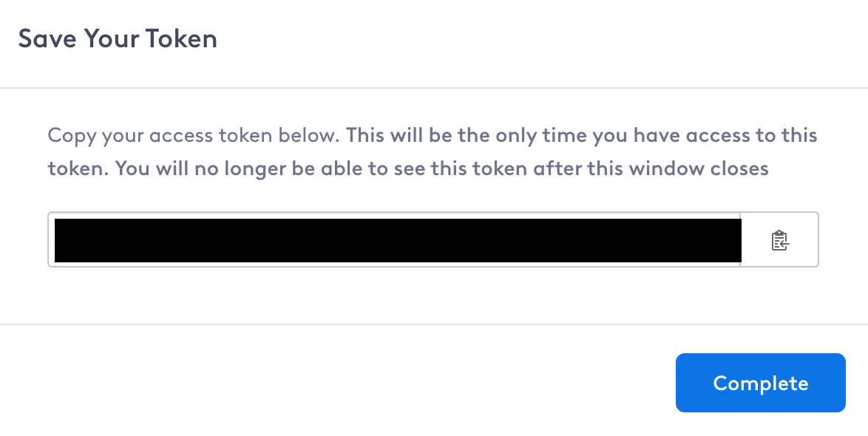This screenshot has height=436, width=868.
Task: Click the redacted black token value
Action: coord(398,240)
